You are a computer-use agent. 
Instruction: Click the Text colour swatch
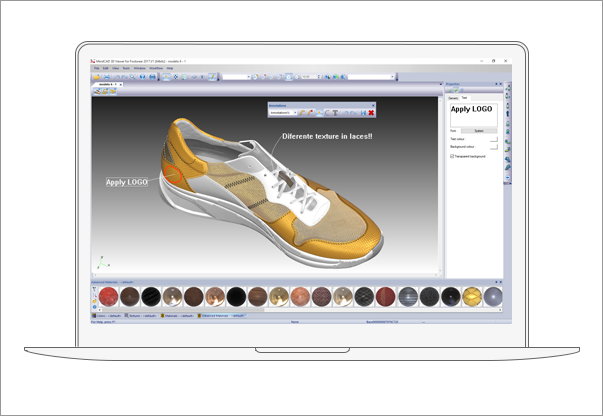(493, 139)
